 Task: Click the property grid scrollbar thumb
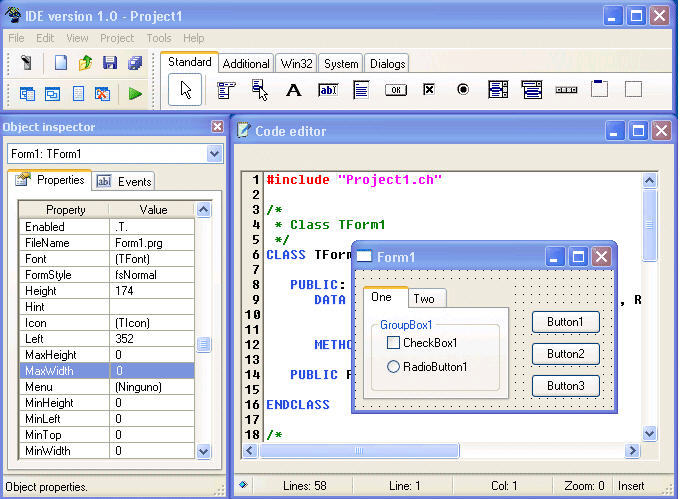pos(203,345)
